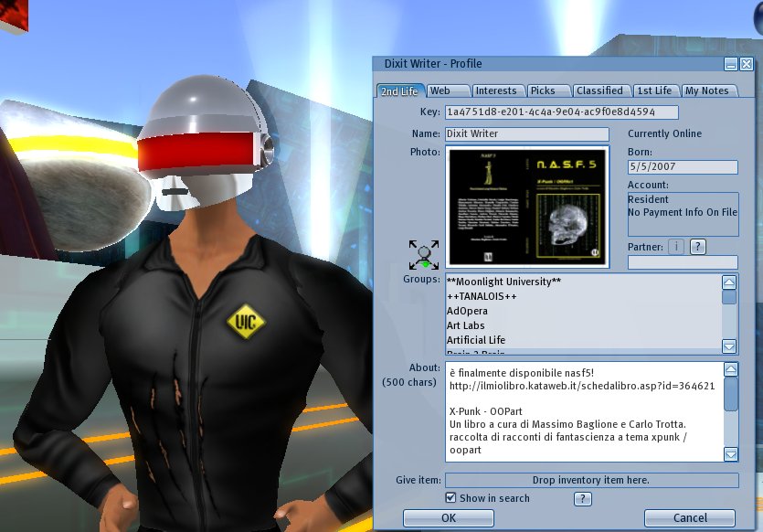This screenshot has width=763, height=532.
Task: Toggle the Show in search checkbox
Action: (x=451, y=497)
